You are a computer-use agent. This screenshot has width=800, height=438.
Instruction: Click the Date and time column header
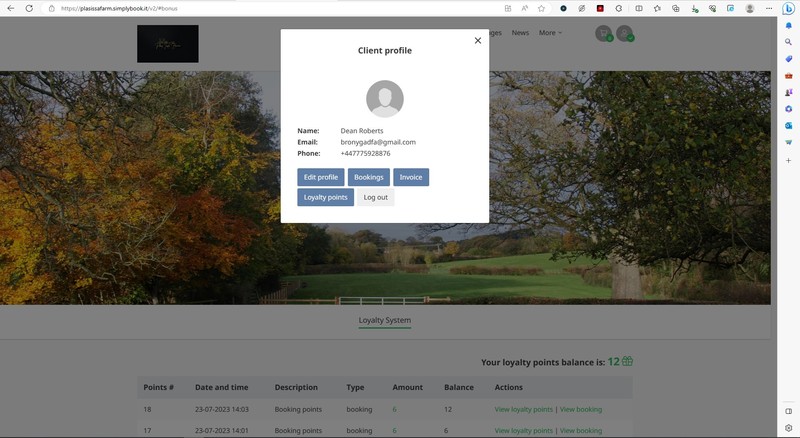[221, 387]
